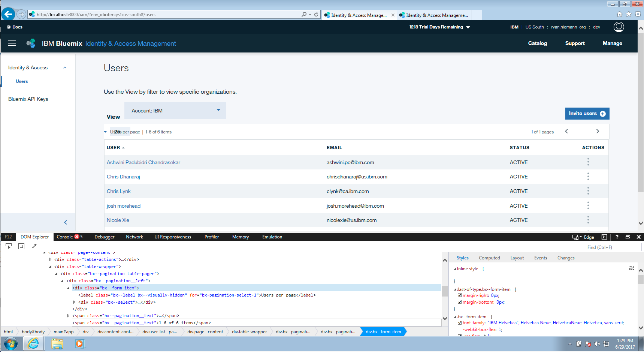Expand the table-actions div node

click(50, 259)
